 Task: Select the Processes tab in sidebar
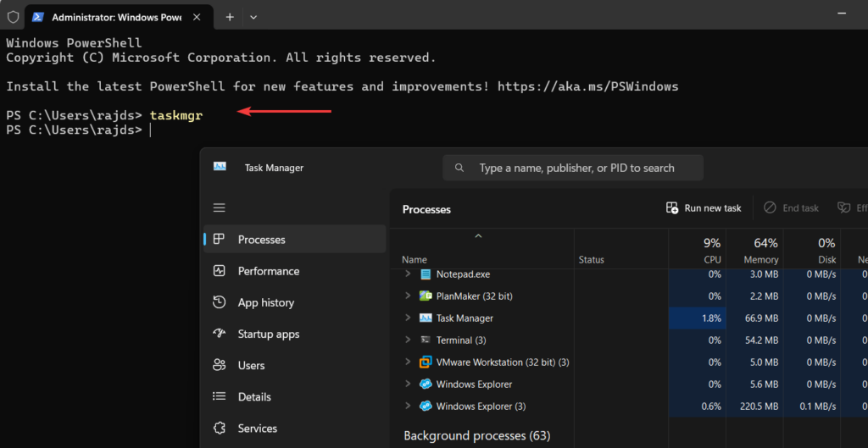click(261, 240)
